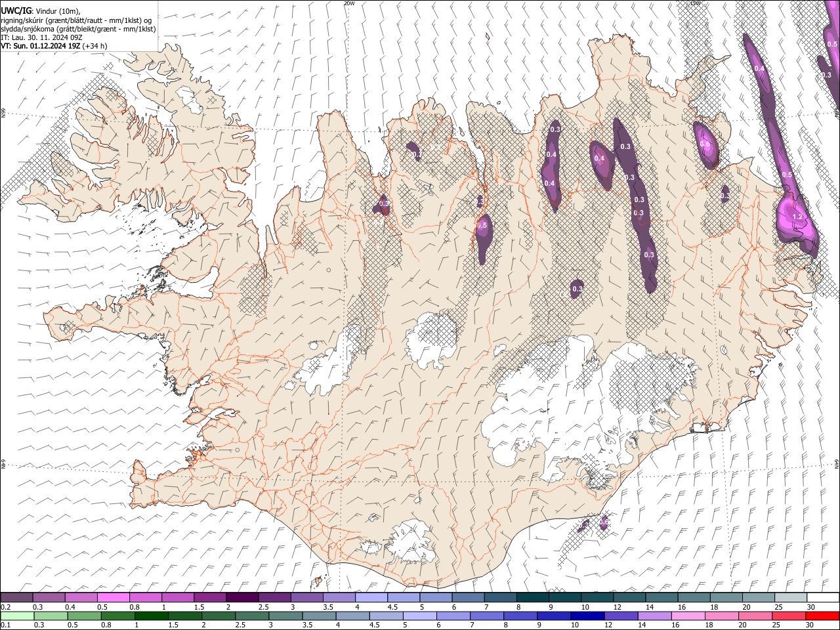Click the lavender top-row swatch starting at 4
The width and height of the screenshot is (840, 630).
tap(371, 597)
